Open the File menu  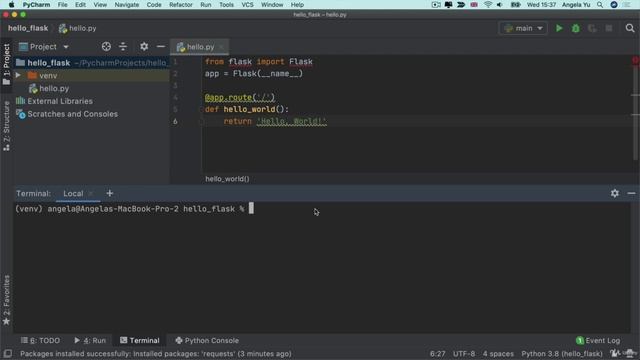pos(62,5)
